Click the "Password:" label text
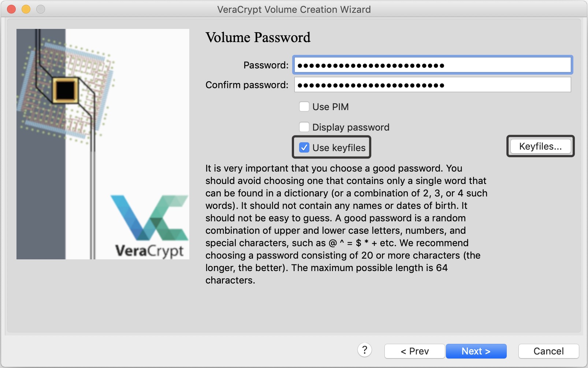 pyautogui.click(x=266, y=65)
